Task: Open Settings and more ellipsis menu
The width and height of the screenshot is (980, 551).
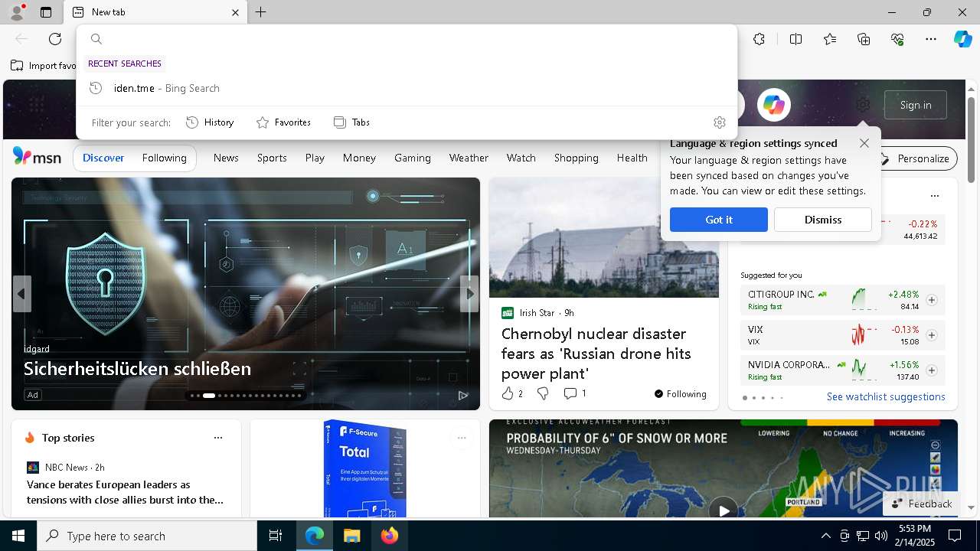Action: tap(931, 39)
